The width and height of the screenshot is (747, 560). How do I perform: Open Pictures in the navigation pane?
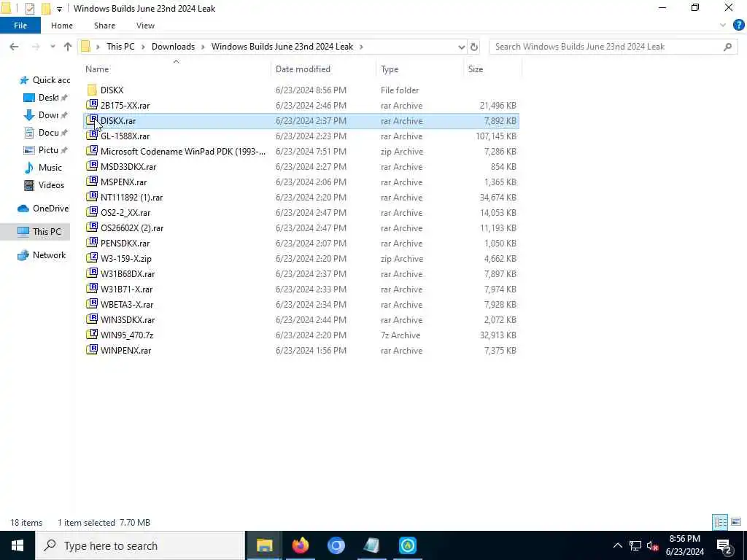point(46,150)
